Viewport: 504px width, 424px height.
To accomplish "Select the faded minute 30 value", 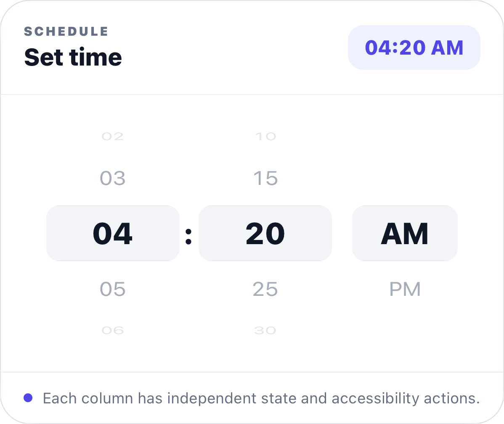I will coord(265,330).
